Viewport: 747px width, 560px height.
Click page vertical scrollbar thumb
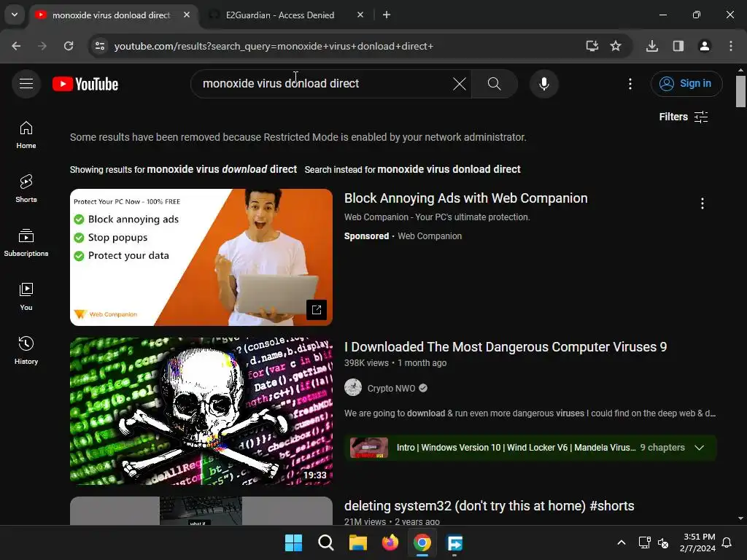(x=740, y=91)
